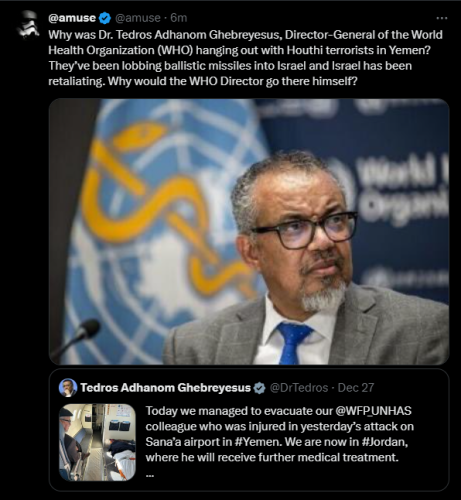Click the #Yemen hashtag
461x500 pixels.
pyautogui.click(x=257, y=442)
